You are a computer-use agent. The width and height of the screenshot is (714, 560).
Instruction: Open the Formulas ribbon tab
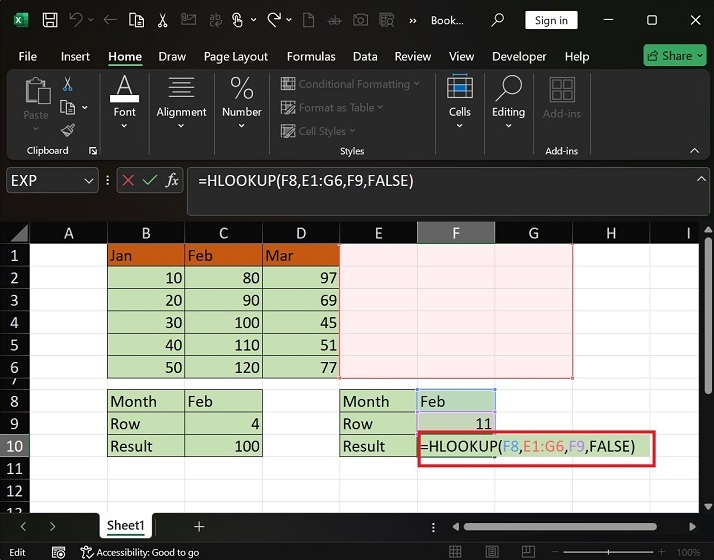pyautogui.click(x=309, y=57)
